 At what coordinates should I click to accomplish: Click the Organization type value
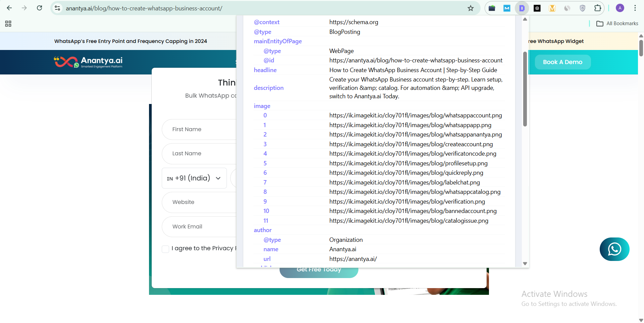346,240
